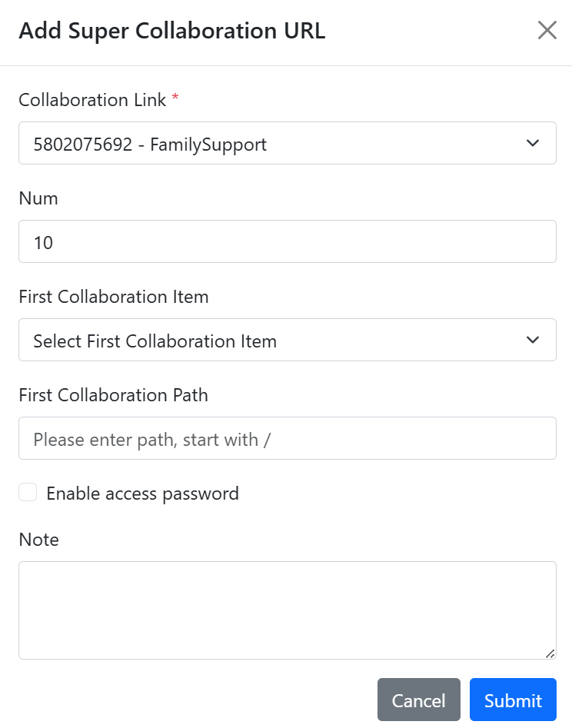Enable the access password checkbox
Image resolution: width=572 pixels, height=728 pixels.
28,492
